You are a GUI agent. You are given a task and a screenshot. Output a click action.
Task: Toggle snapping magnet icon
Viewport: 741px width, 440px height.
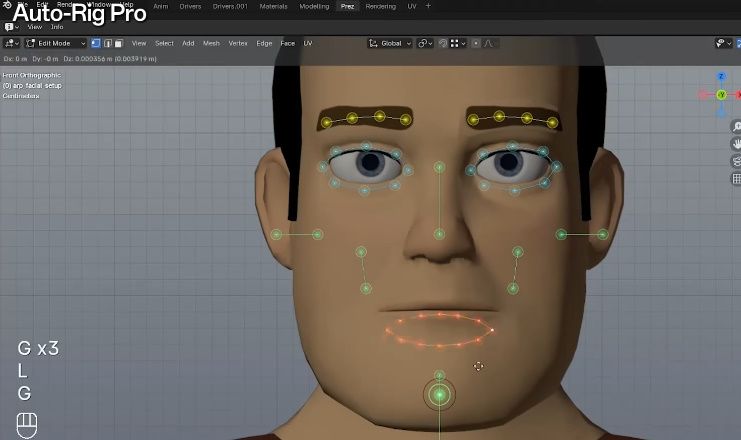[441, 43]
